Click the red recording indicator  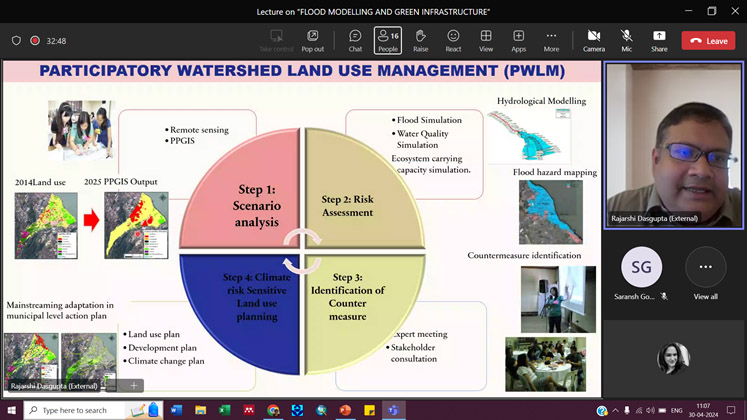pyautogui.click(x=35, y=41)
